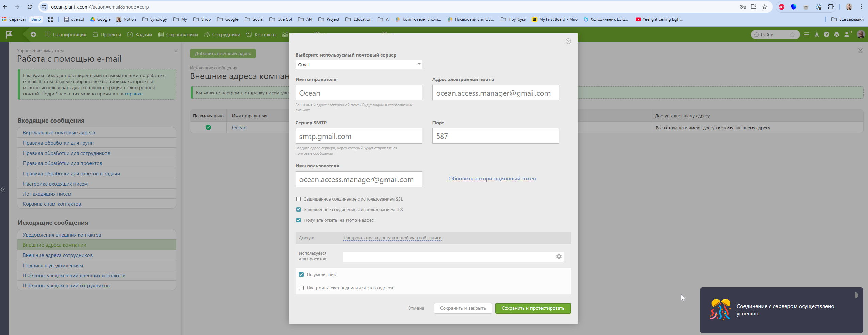Open the hamburger menu icon in the Planfix bar
The height and width of the screenshot is (335, 868).
click(806, 34)
